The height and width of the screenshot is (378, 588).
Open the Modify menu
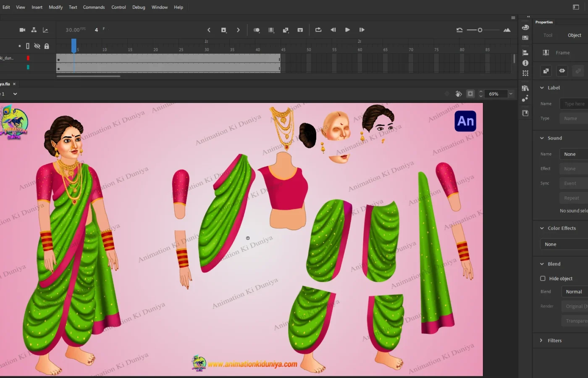tap(55, 7)
